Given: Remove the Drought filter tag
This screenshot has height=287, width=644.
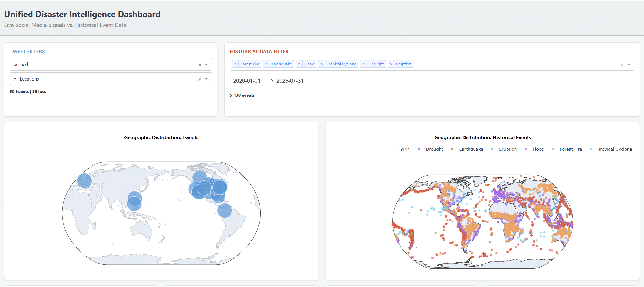Looking at the screenshot, I should point(363,64).
